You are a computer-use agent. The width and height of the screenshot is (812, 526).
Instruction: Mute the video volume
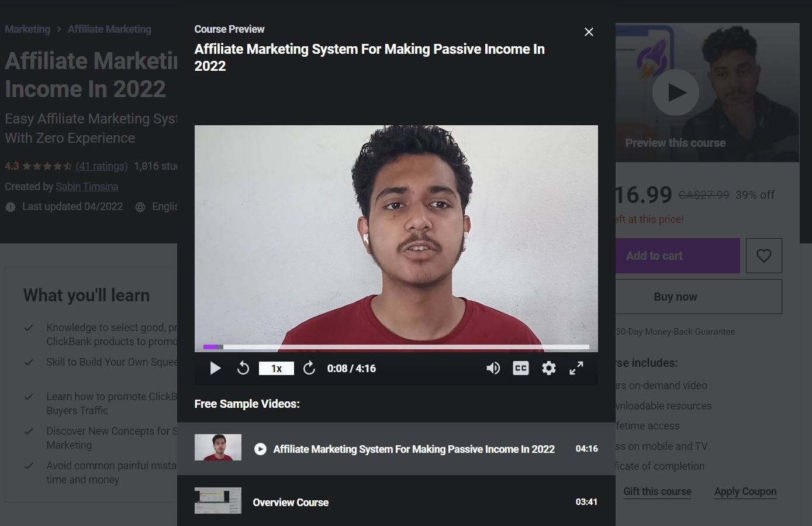(x=493, y=368)
